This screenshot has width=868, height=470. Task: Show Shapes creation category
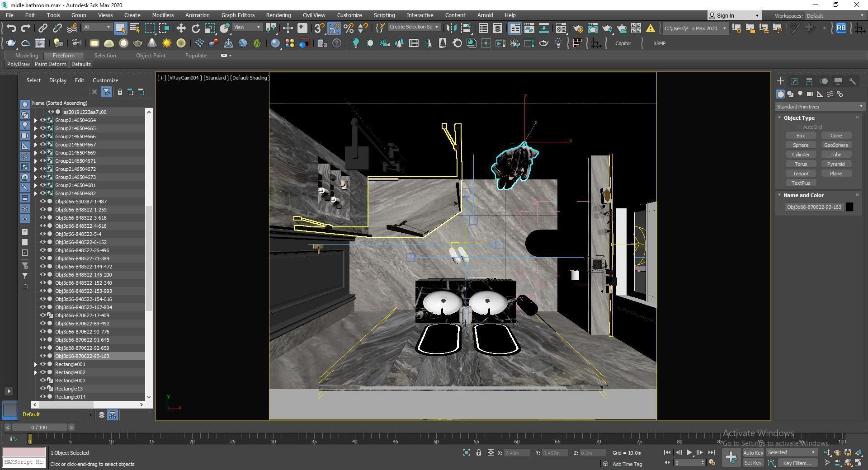pos(790,94)
